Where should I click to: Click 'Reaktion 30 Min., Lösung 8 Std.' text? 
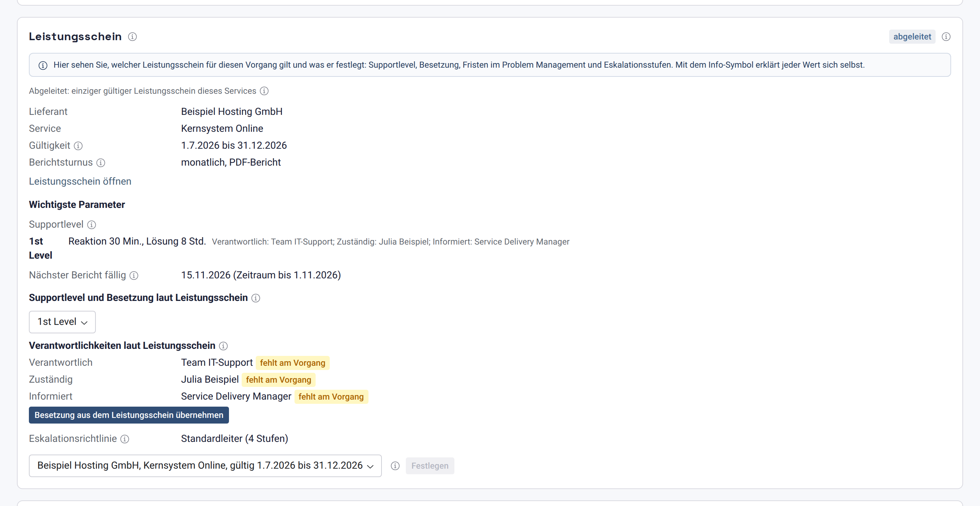[x=137, y=241]
